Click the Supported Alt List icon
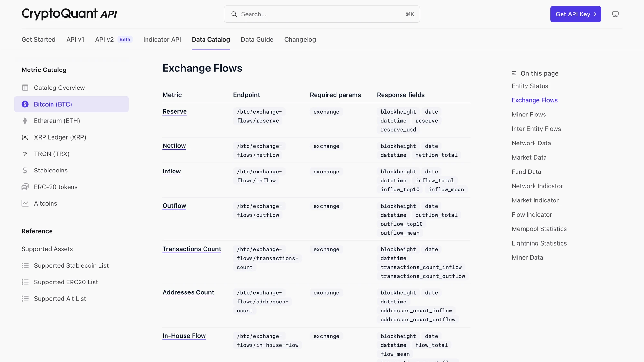644x362 pixels. (25, 299)
